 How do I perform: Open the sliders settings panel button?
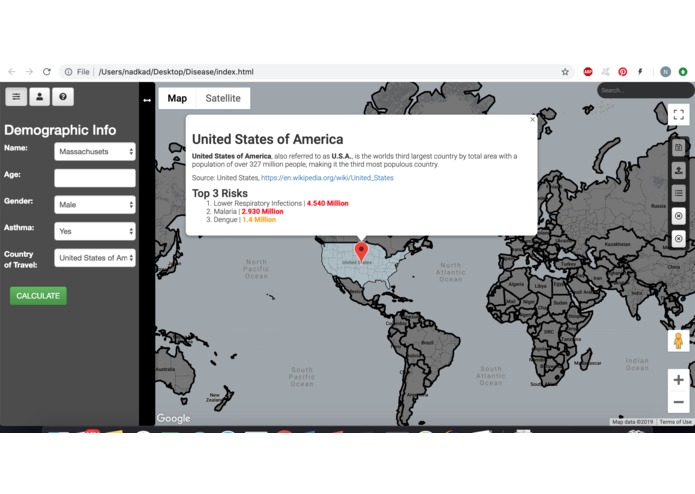[x=16, y=97]
